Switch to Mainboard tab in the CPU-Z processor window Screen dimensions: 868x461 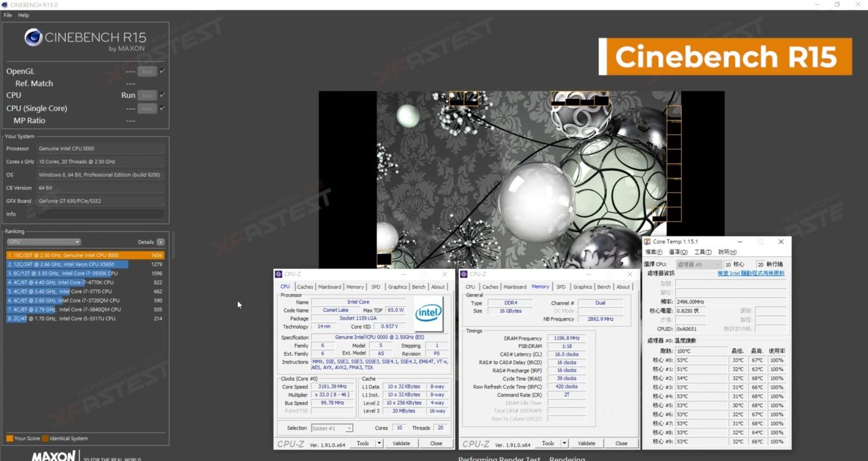click(329, 287)
